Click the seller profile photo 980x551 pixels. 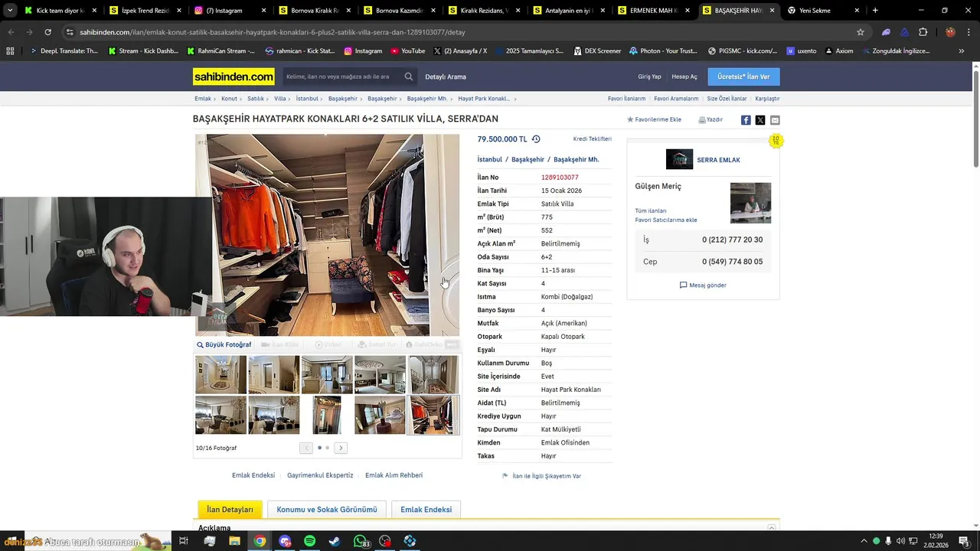coord(750,203)
